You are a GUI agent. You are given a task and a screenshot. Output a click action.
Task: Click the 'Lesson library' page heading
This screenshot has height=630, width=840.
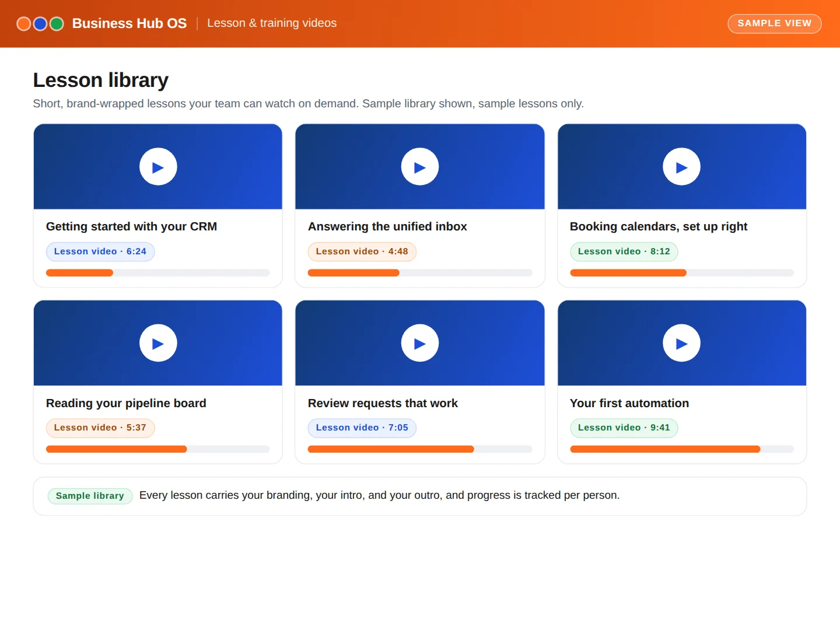click(x=101, y=80)
